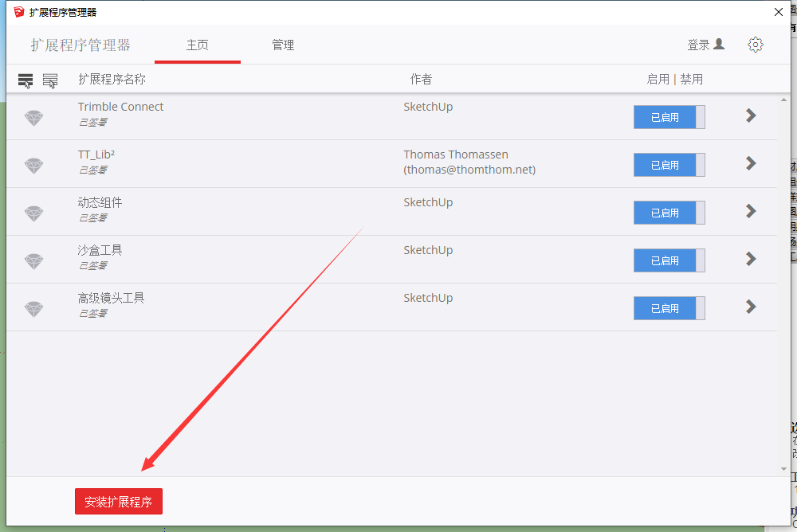Click the 启用 | 禁用 column header

pos(674,80)
